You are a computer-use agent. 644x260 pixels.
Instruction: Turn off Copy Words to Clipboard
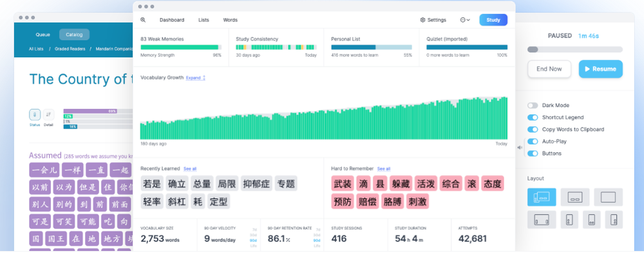[533, 129]
